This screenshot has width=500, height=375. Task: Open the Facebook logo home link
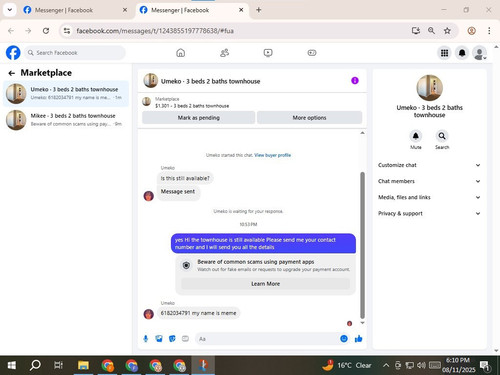tap(13, 53)
